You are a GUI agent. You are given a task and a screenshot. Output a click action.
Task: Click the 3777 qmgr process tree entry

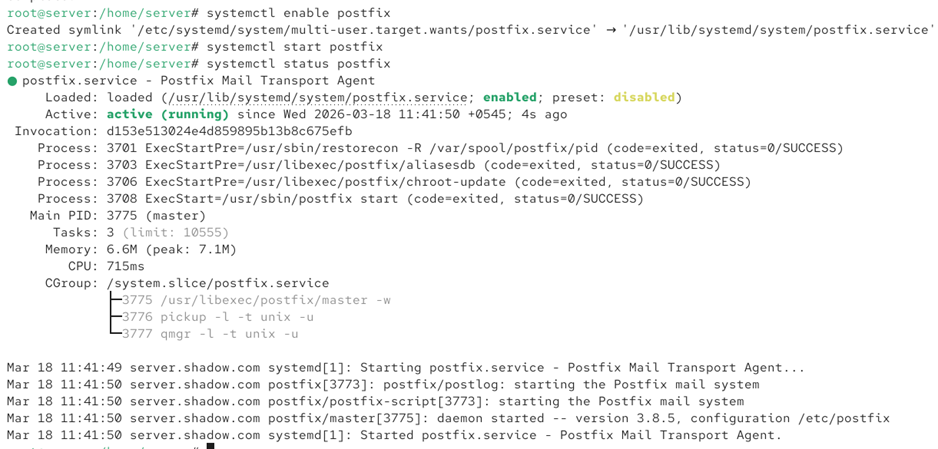[x=210, y=334]
